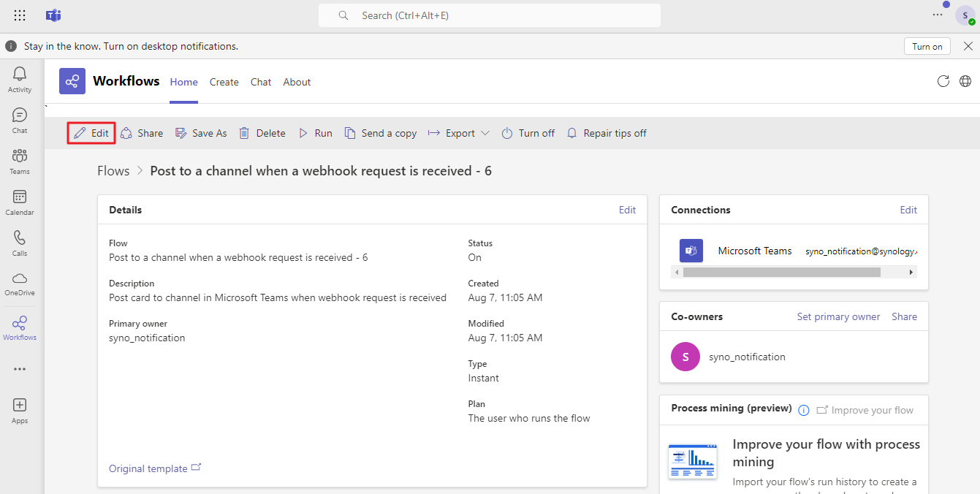Click the Microsoft Teams connection icon
980x494 pixels.
691,251
